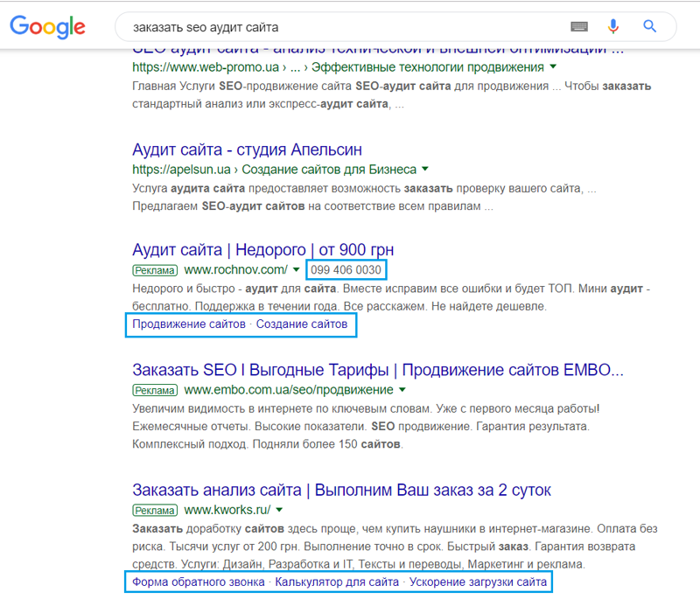Click the "Форма обратного звонка" sitelink

click(199, 582)
